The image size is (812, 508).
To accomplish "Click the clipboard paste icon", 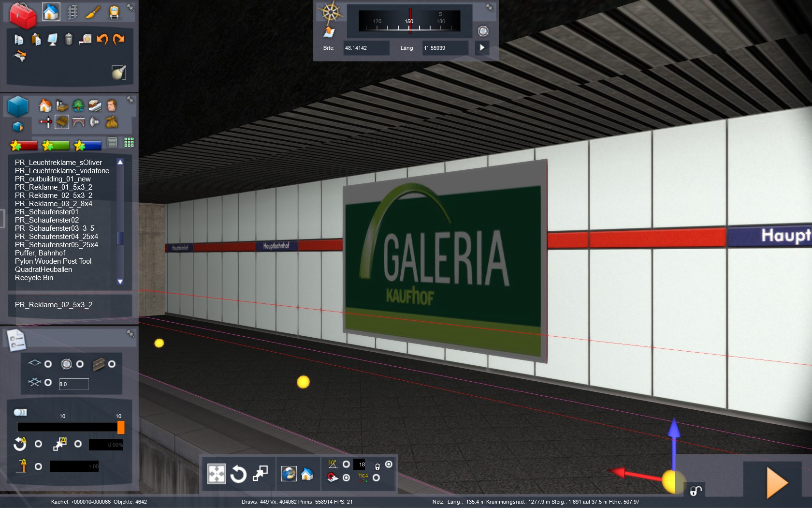I will pyautogui.click(x=36, y=39).
